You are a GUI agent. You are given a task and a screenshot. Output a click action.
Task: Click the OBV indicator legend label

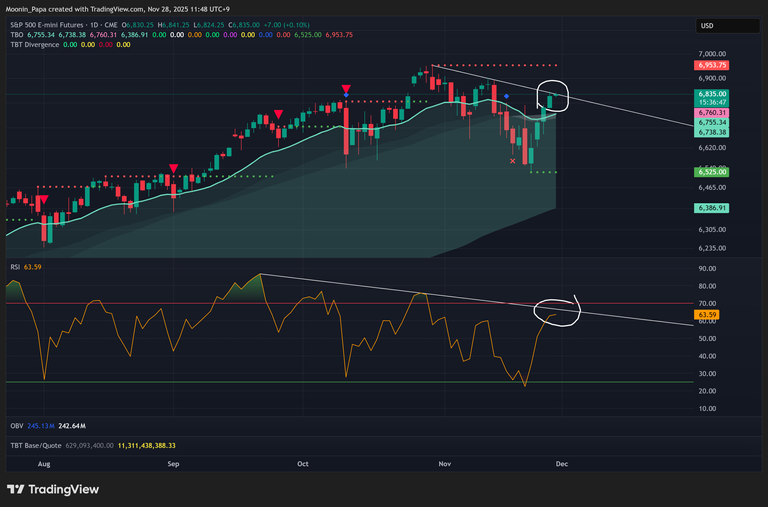(15, 425)
